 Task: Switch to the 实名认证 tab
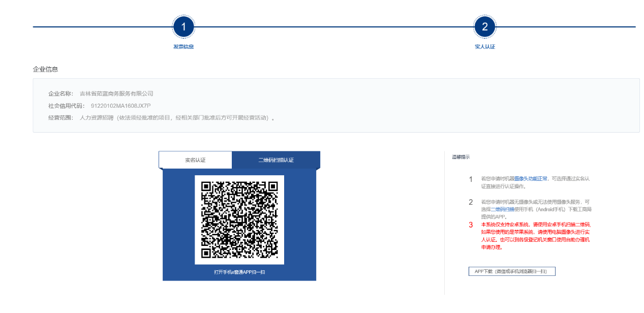[195, 160]
